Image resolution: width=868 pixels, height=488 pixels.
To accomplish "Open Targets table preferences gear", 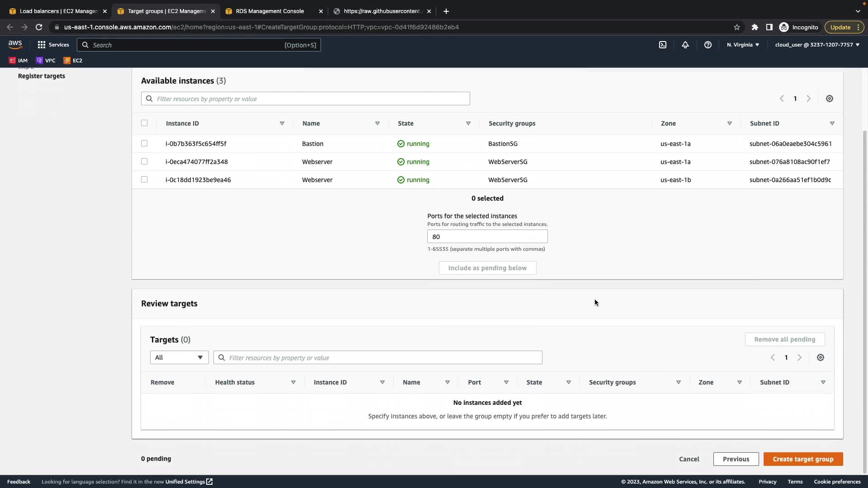I will [821, 357].
